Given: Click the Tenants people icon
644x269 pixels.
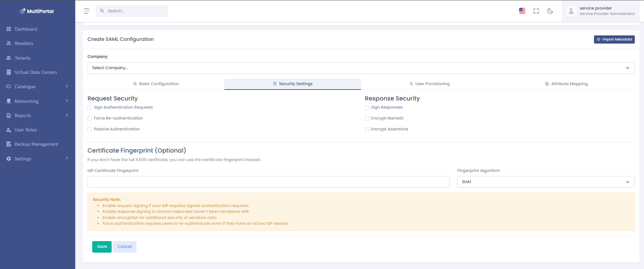Looking at the screenshot, I should click(9, 58).
